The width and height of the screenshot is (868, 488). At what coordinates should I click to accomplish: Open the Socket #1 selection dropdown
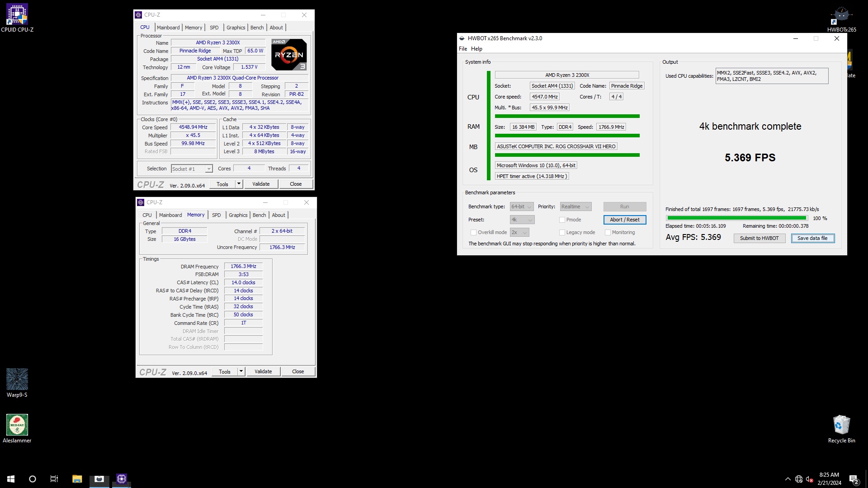pos(192,169)
